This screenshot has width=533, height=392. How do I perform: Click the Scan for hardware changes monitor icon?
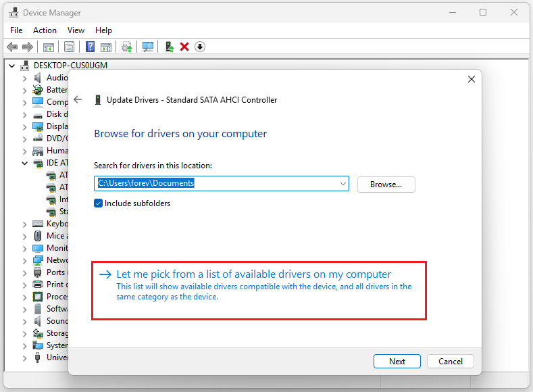point(148,47)
